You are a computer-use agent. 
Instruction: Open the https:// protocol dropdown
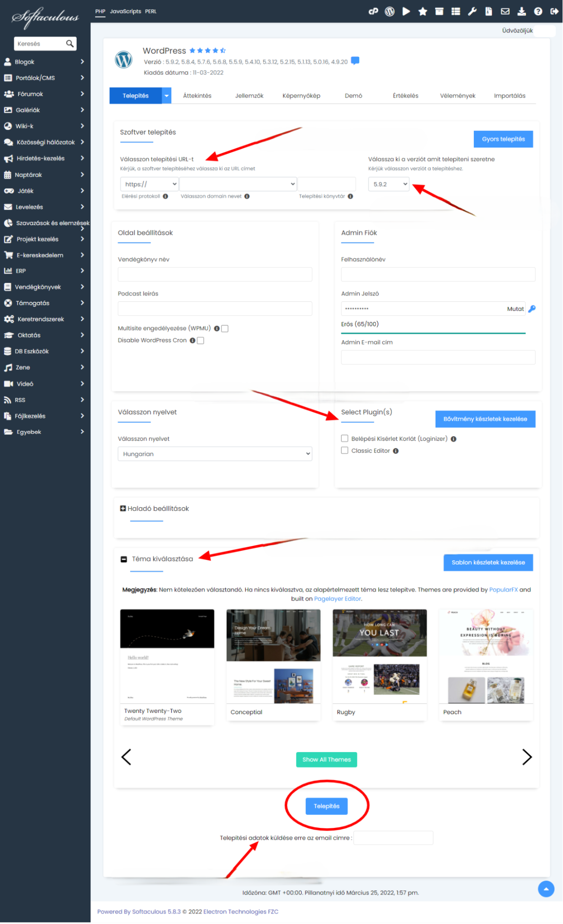[x=149, y=184]
